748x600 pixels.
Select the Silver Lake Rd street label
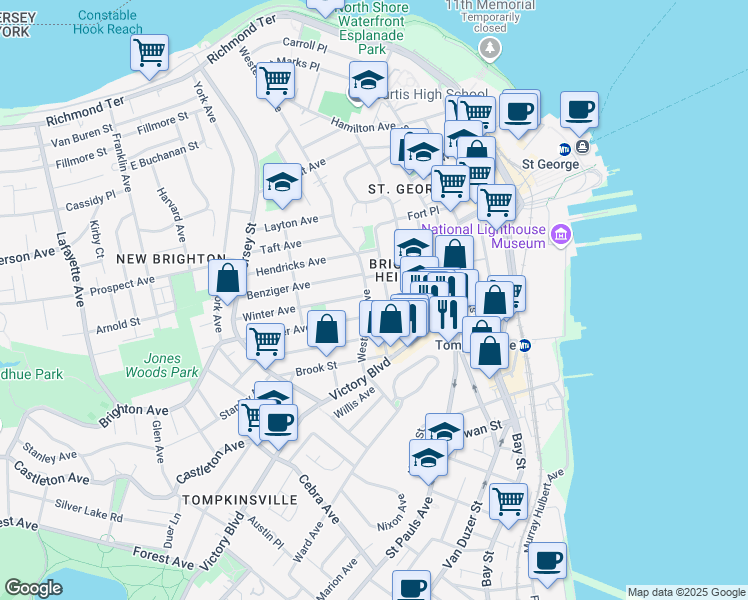88,511
